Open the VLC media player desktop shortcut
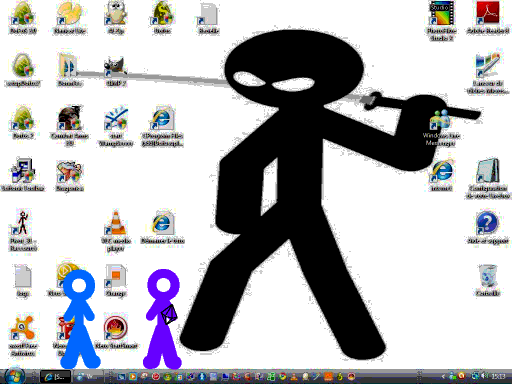 [x=116, y=230]
